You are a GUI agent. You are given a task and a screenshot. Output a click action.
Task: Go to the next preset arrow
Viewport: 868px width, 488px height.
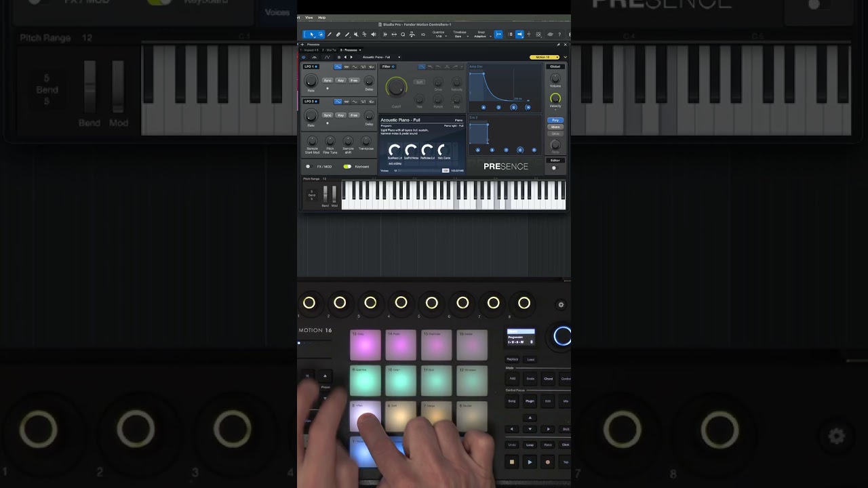(351, 58)
